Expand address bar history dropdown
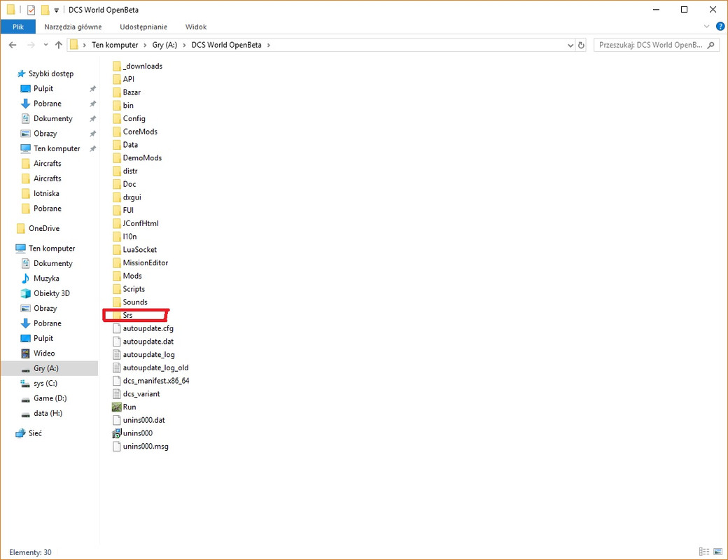 (570, 45)
